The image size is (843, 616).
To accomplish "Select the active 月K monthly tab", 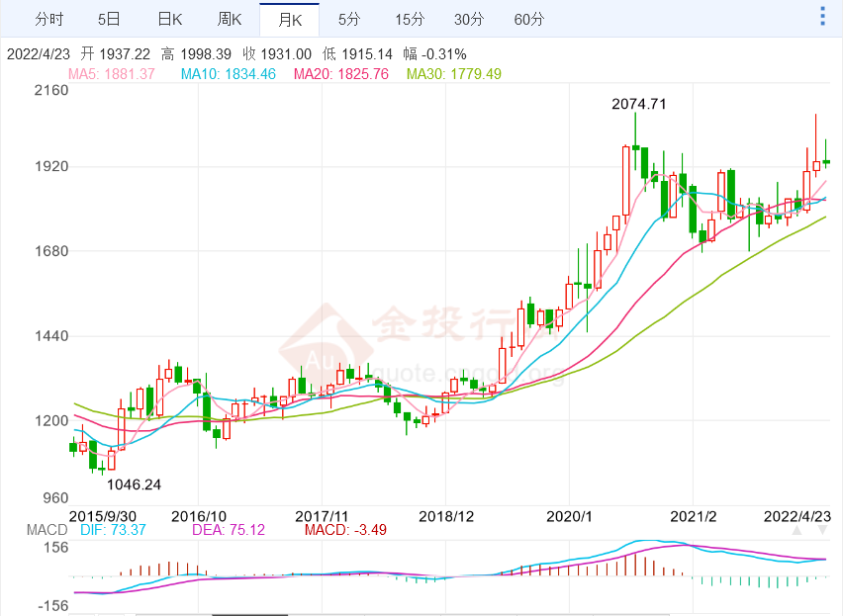I will [x=290, y=19].
